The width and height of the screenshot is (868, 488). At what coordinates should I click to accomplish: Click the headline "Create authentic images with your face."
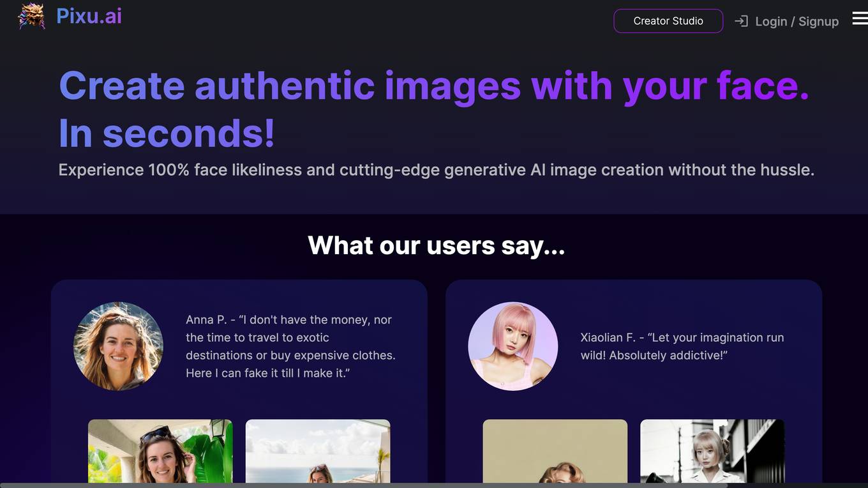[434, 86]
